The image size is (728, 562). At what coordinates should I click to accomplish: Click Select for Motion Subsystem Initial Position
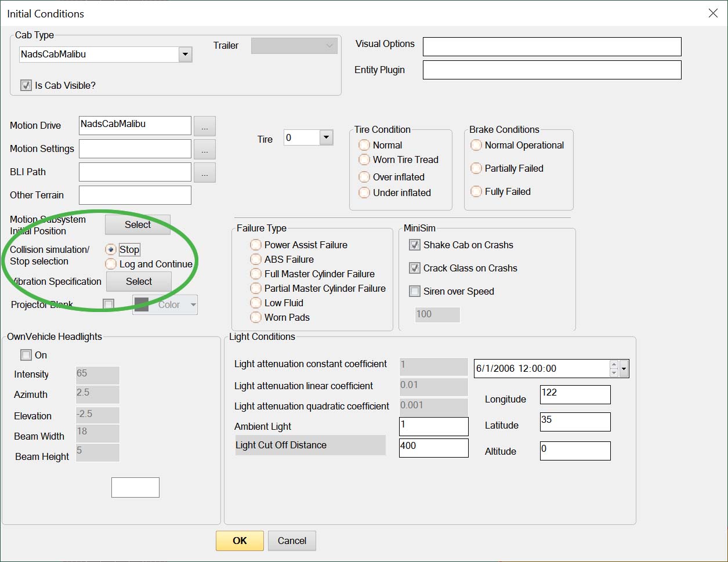coord(137,224)
